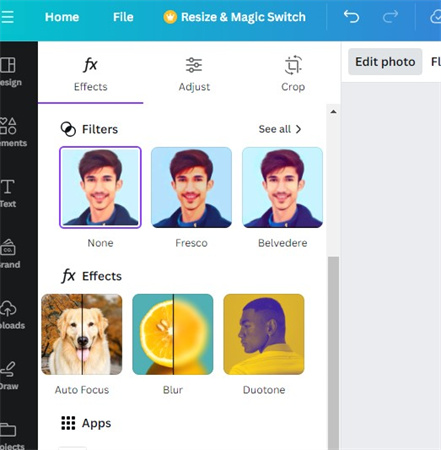This screenshot has width=441, height=450.
Task: Apply the Fresco filter thumbnail
Action: click(x=191, y=187)
